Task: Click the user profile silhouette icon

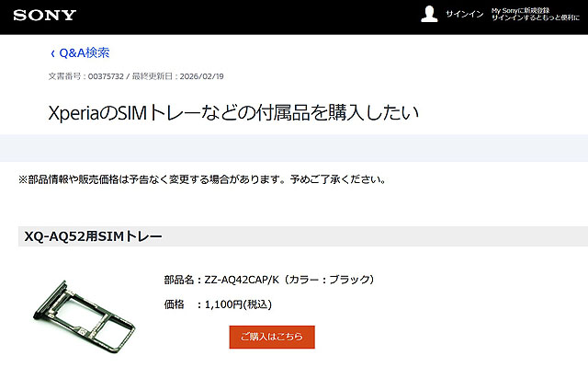Action: point(429,14)
